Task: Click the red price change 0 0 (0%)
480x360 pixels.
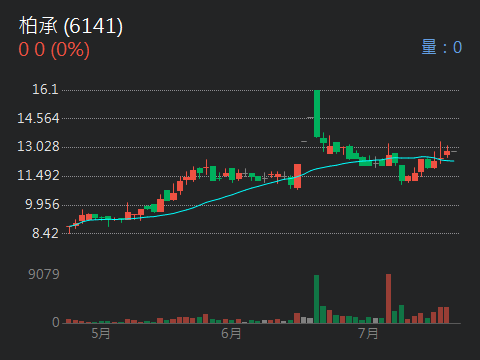Action: pyautogui.click(x=54, y=50)
